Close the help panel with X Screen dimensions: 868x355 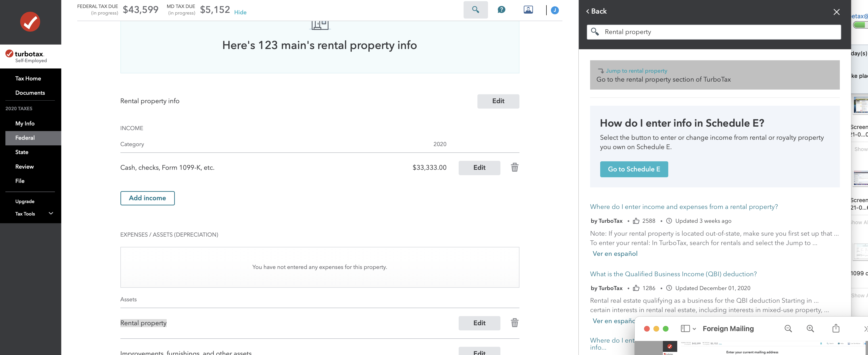coord(836,12)
